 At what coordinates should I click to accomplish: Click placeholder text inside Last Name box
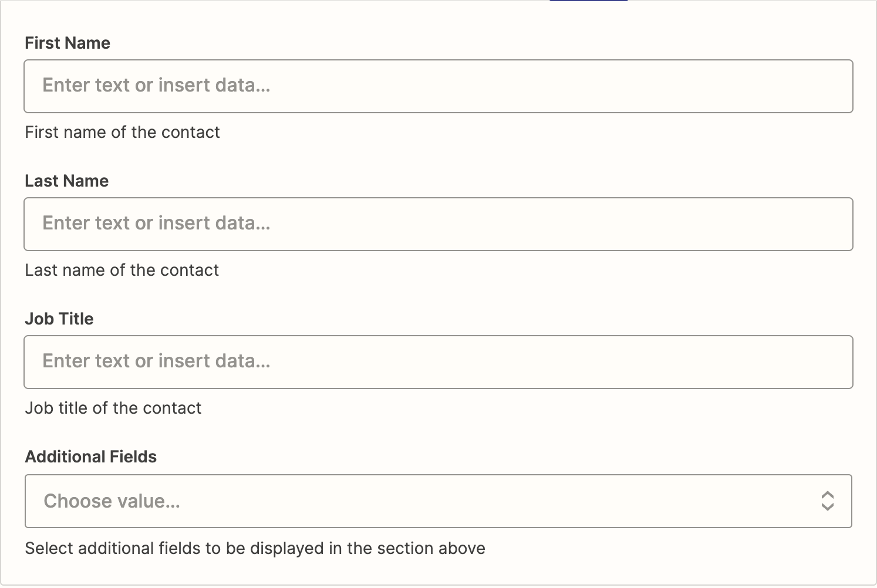156,223
